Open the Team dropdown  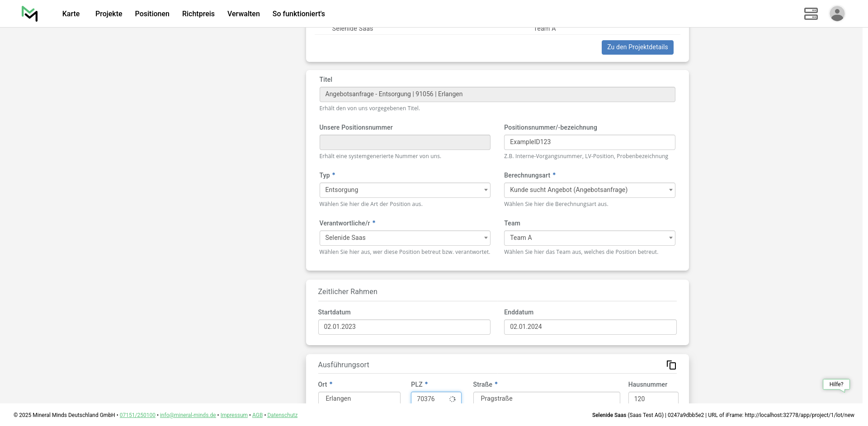(589, 238)
